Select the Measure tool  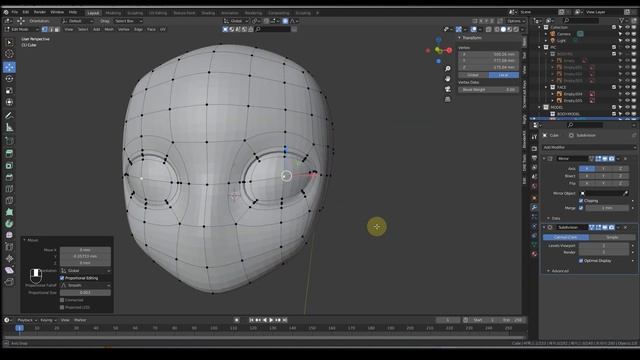coord(9,128)
